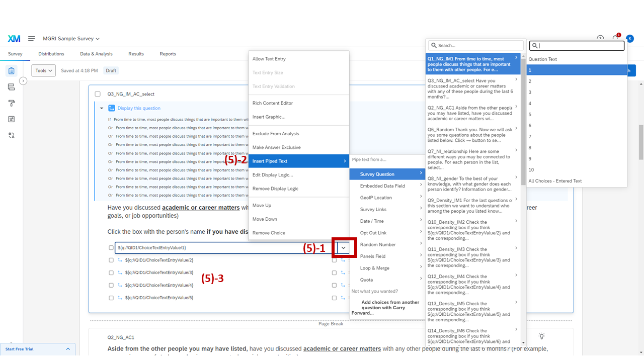
Task: Open the Tools dropdown
Action: point(43,70)
